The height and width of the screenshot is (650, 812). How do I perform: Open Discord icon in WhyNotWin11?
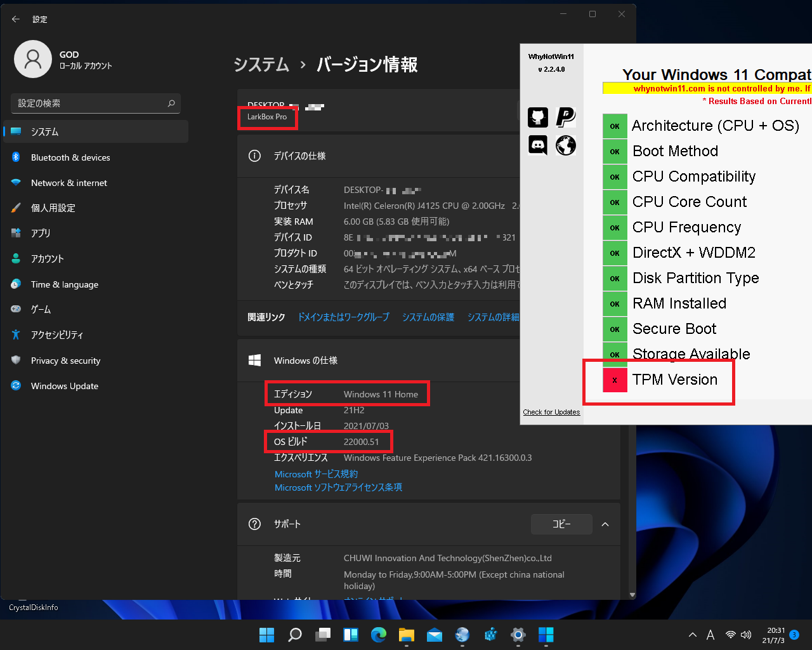click(x=538, y=145)
